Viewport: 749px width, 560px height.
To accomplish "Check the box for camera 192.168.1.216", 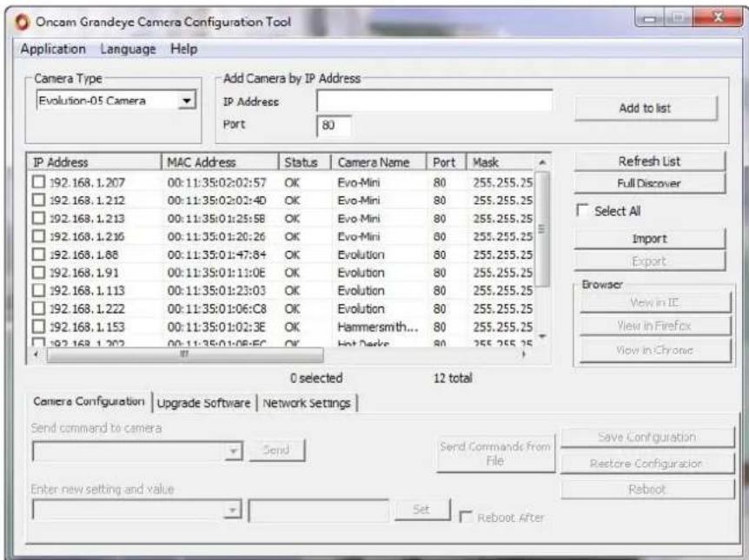I will coord(39,236).
